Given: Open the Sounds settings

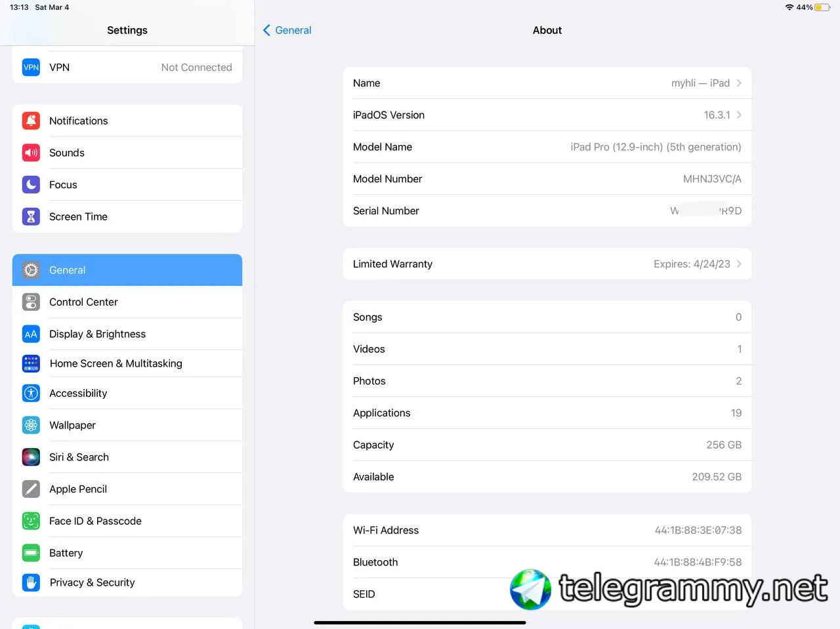Looking at the screenshot, I should 127,153.
